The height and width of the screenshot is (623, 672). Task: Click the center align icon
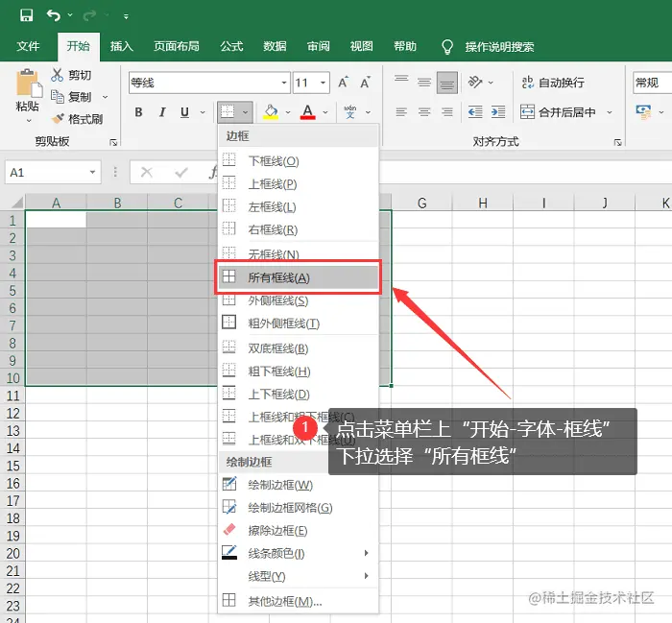click(x=424, y=112)
